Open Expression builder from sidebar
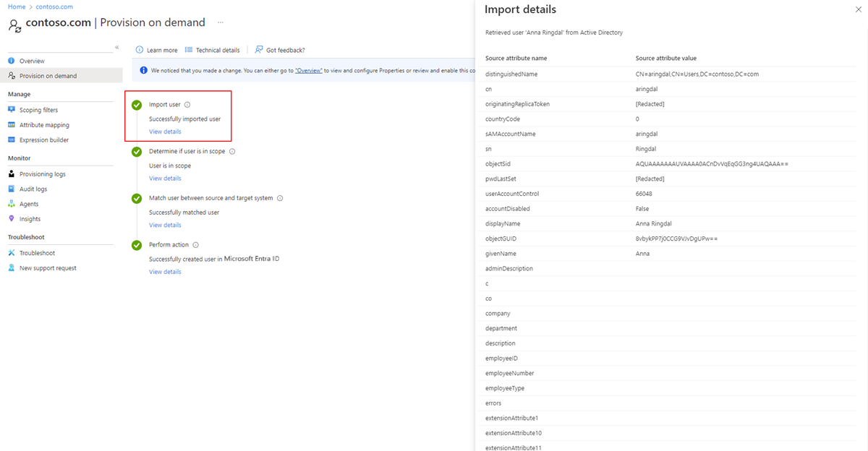The image size is (868, 451). point(44,140)
